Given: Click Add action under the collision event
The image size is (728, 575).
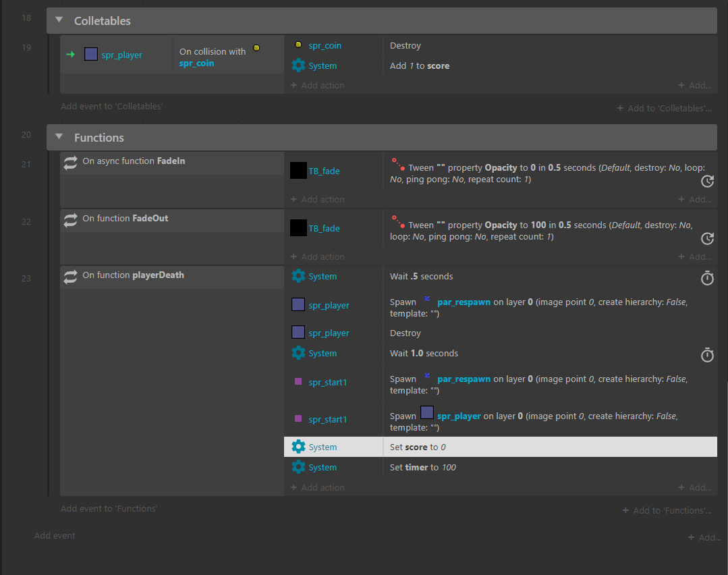Looking at the screenshot, I should [x=318, y=86].
